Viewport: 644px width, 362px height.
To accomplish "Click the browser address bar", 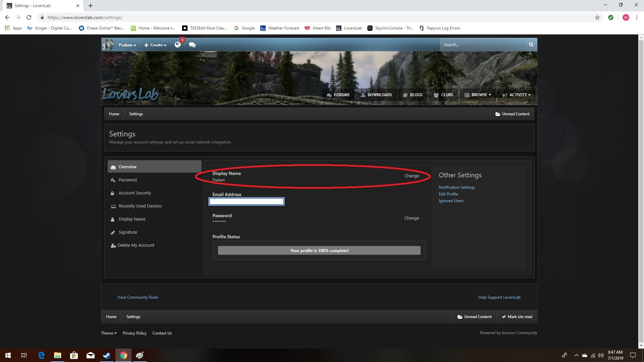I will [x=315, y=17].
